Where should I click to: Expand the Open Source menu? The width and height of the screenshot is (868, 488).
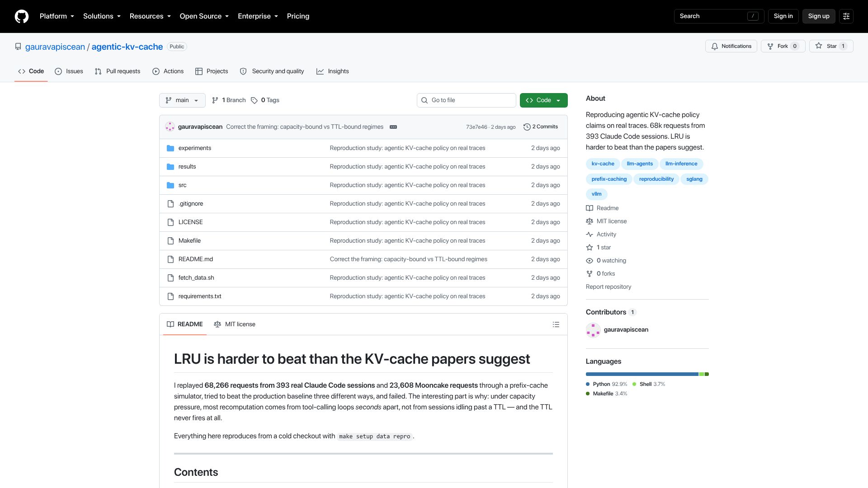tap(204, 16)
